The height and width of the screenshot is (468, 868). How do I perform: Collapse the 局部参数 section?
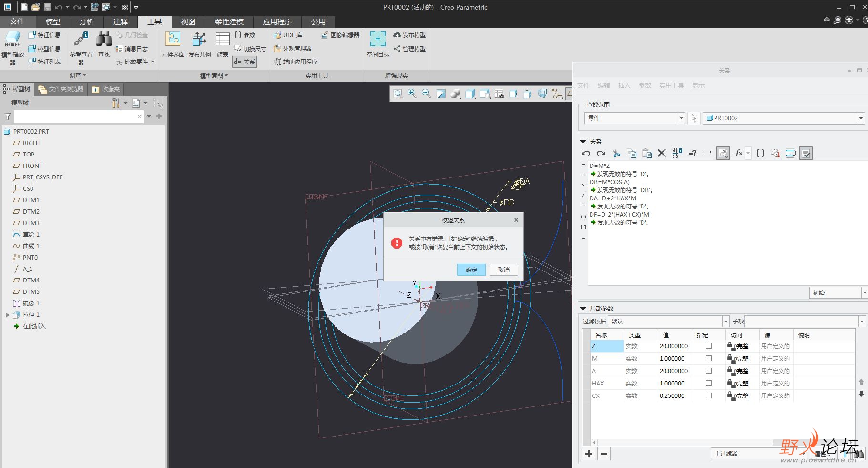pos(583,309)
